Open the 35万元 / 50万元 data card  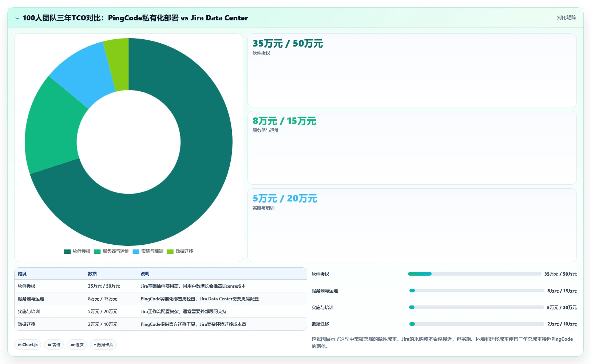point(412,71)
